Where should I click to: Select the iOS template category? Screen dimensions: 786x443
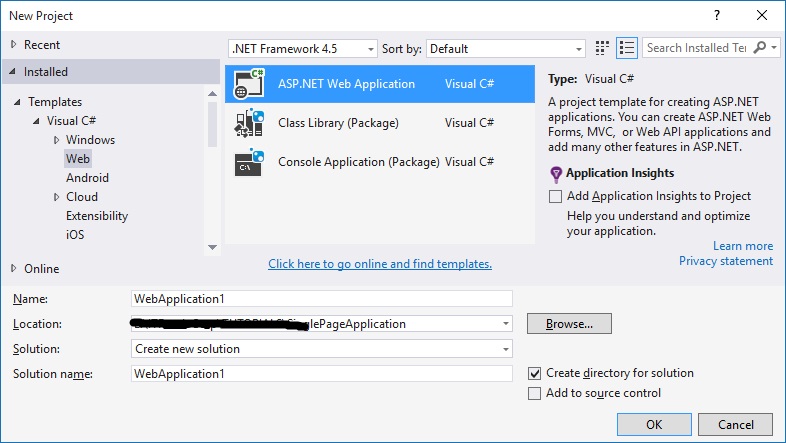[x=75, y=235]
